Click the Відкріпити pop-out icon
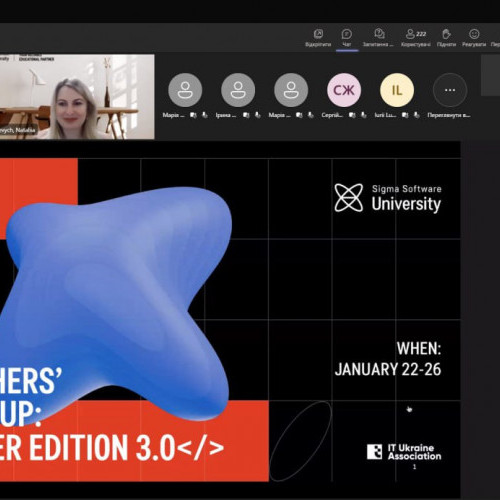This screenshot has height=500, width=500. click(318, 34)
